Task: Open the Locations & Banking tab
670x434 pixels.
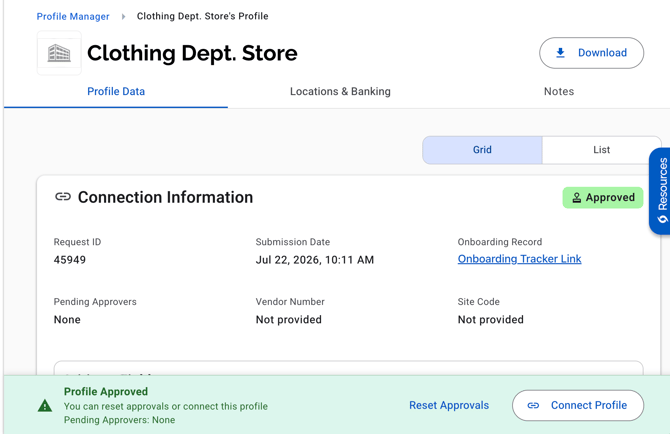Action: (340, 91)
